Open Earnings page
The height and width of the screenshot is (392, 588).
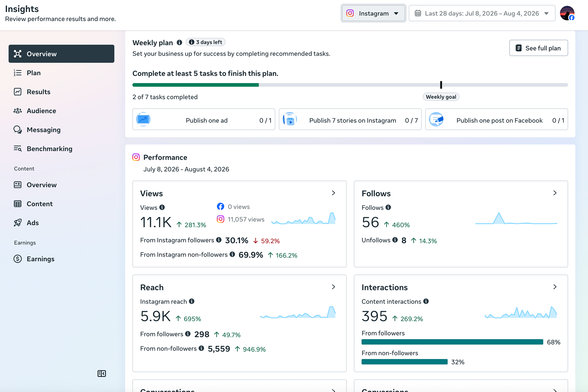(61, 259)
